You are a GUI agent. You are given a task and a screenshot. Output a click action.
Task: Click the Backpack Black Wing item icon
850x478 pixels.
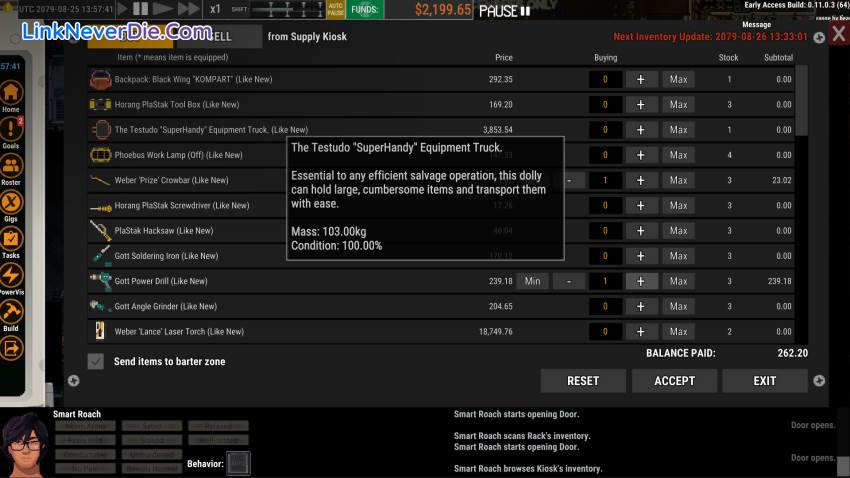click(100, 80)
